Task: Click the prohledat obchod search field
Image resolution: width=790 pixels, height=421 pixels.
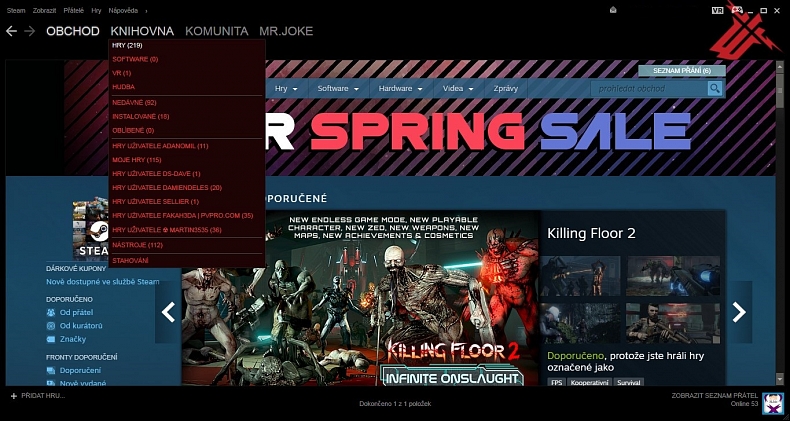Action: (649, 89)
